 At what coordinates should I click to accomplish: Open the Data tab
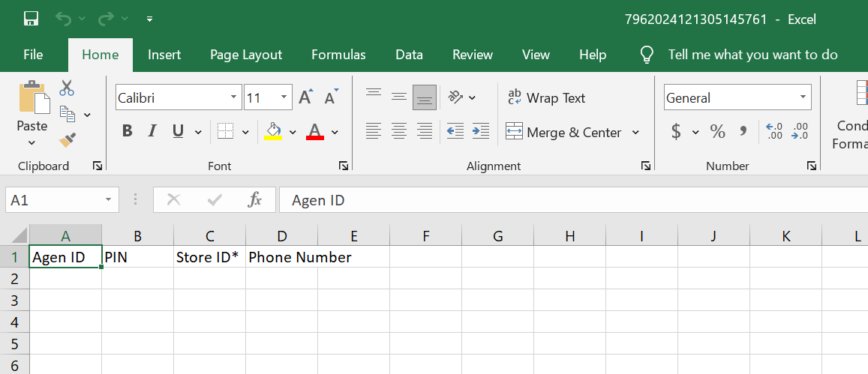[409, 55]
